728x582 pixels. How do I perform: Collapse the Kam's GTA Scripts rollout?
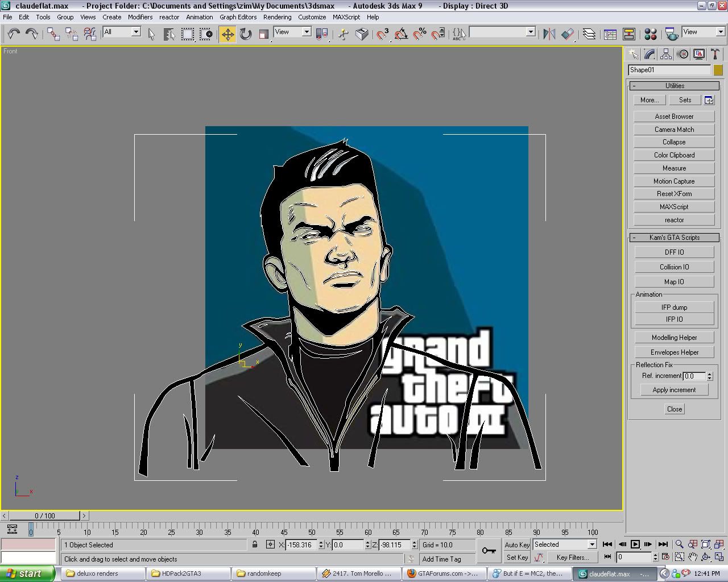coord(675,238)
